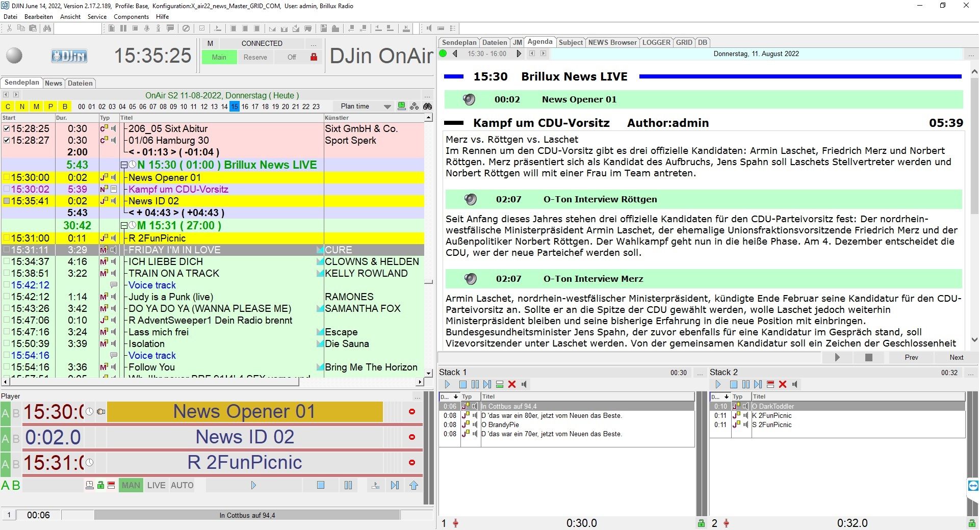The width and height of the screenshot is (980, 530).
Task: Click the red eject circle for R 2FunPicnic player
Action: click(412, 463)
